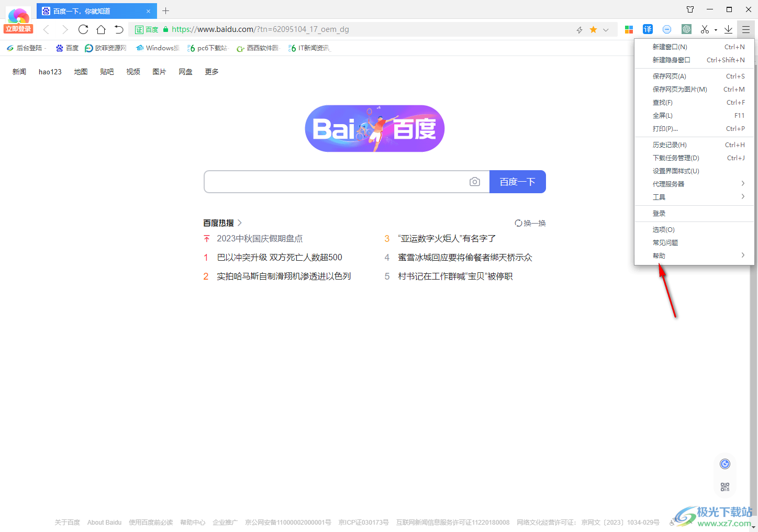Select 查找(F) from the menu
The image size is (758, 532).
[694, 103]
